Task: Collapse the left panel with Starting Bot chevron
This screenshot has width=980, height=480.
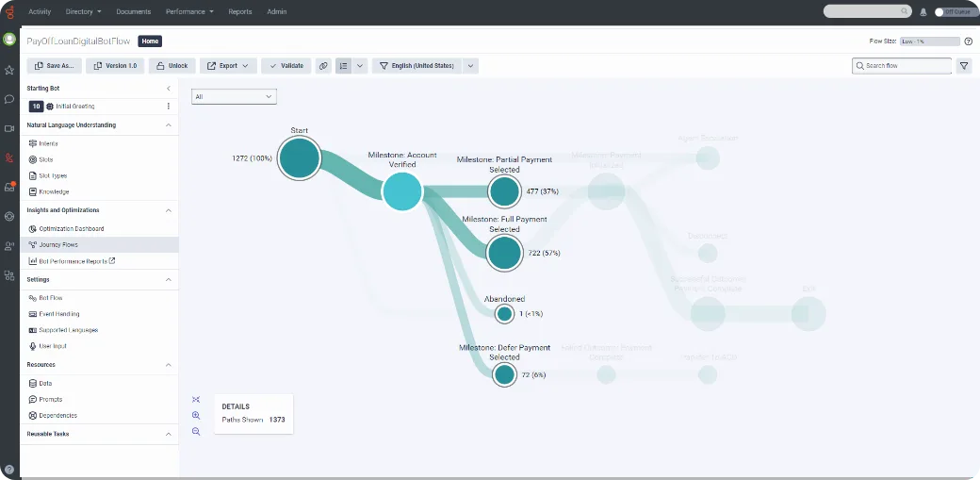Action: [169, 88]
